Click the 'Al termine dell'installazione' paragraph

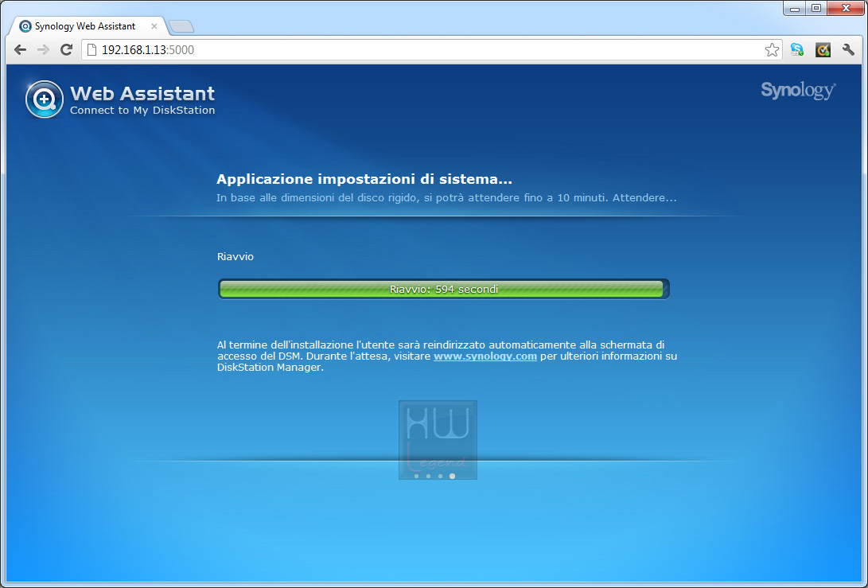tap(447, 356)
